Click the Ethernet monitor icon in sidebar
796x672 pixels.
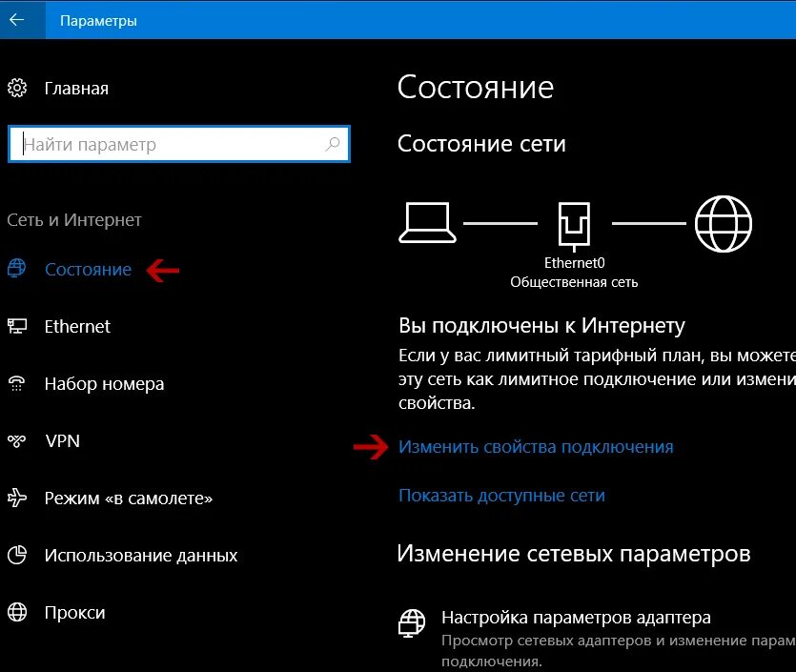tap(17, 326)
